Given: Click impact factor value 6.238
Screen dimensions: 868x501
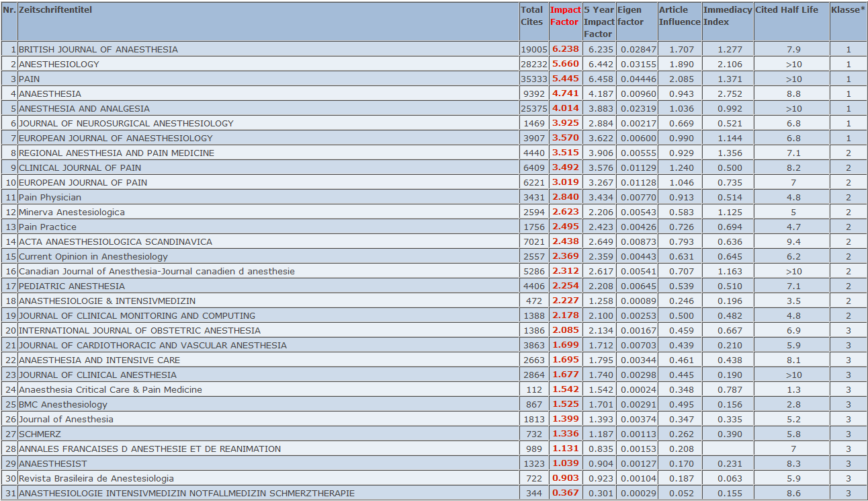Looking at the screenshot, I should point(565,50).
